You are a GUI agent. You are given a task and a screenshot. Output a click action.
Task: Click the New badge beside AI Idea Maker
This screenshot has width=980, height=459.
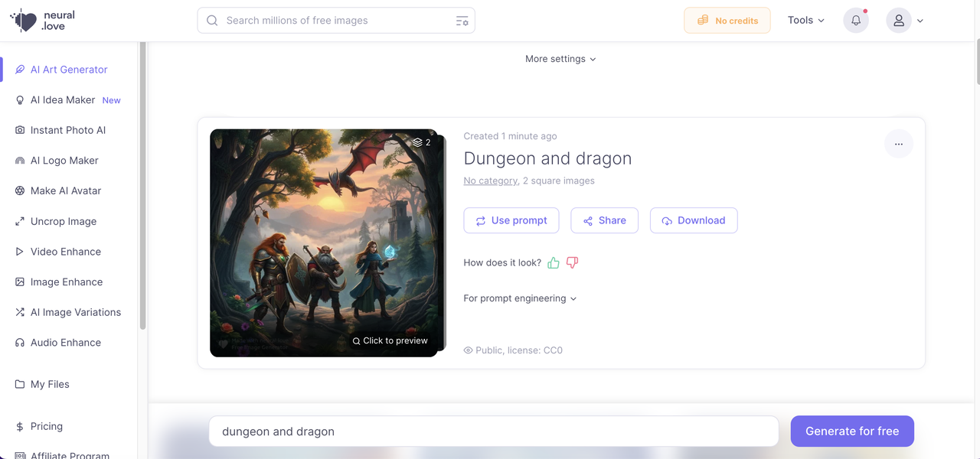point(112,100)
